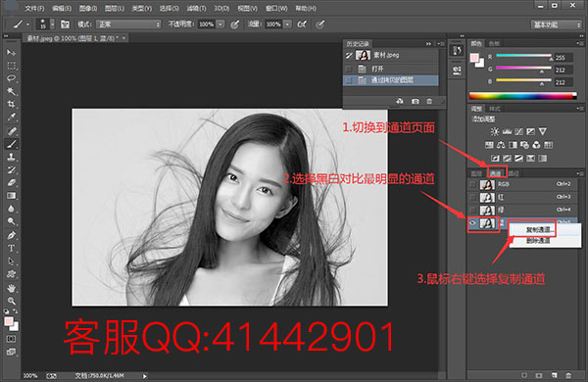Select the Lasso tool
Image resolution: width=588 pixels, height=382 pixels.
(x=11, y=78)
